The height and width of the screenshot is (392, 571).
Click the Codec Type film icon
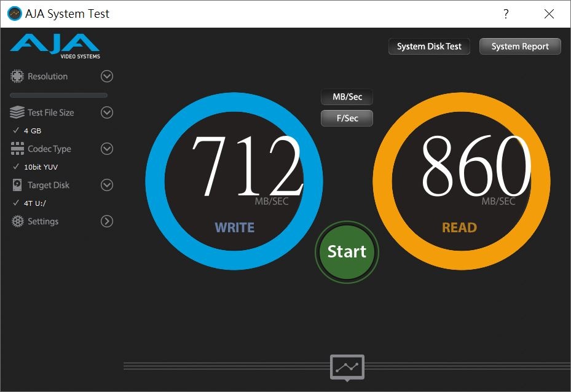tap(17, 149)
